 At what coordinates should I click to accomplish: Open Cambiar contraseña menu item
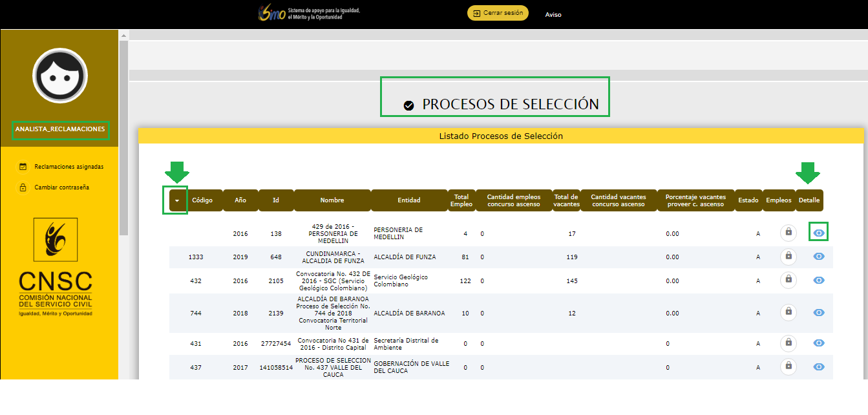61,187
